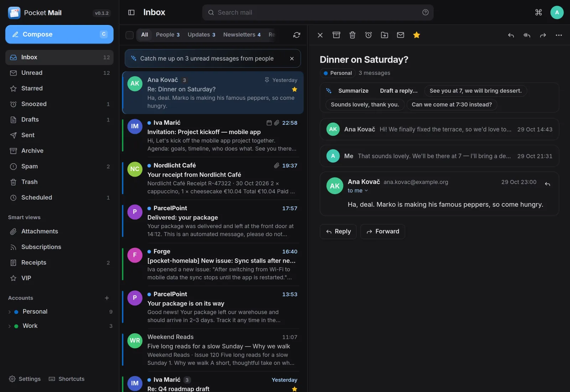570x392 pixels.
Task: Toggle star on Re: Dinner on Saturday list item
Action: [295, 89]
